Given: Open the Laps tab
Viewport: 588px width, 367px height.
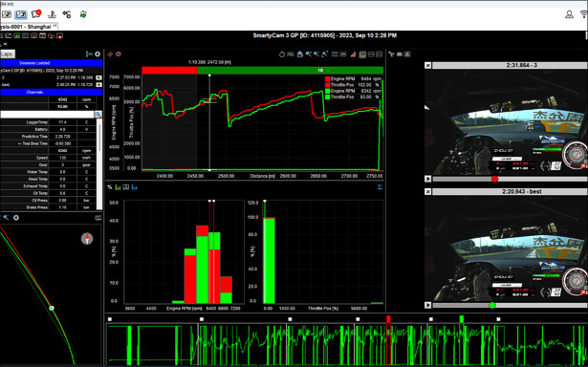Looking at the screenshot, I should click(7, 54).
